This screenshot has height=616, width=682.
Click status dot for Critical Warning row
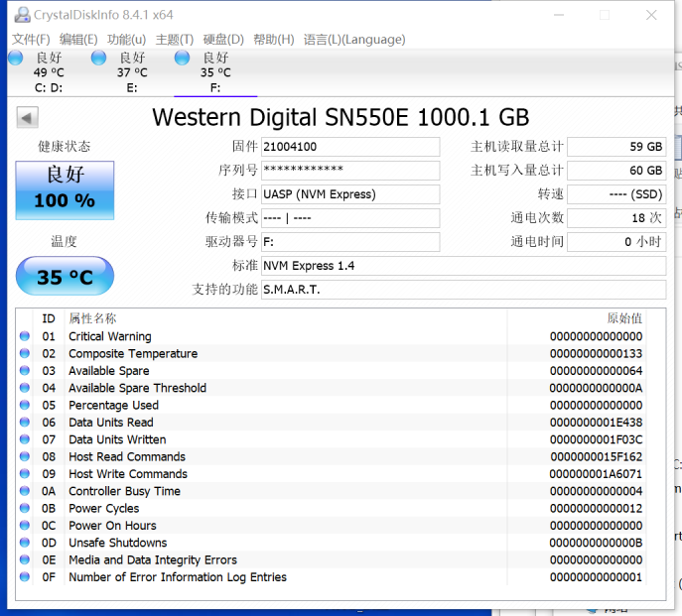(x=25, y=336)
